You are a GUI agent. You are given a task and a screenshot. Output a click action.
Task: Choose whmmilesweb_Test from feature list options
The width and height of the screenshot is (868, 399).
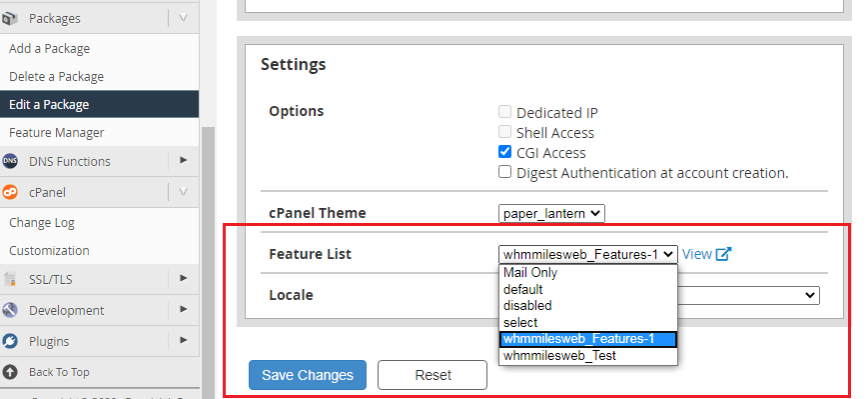click(588, 356)
